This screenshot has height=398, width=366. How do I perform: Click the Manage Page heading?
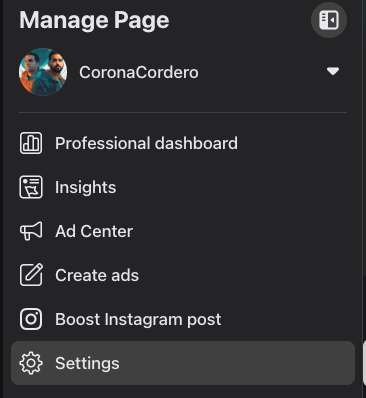pyautogui.click(x=94, y=21)
